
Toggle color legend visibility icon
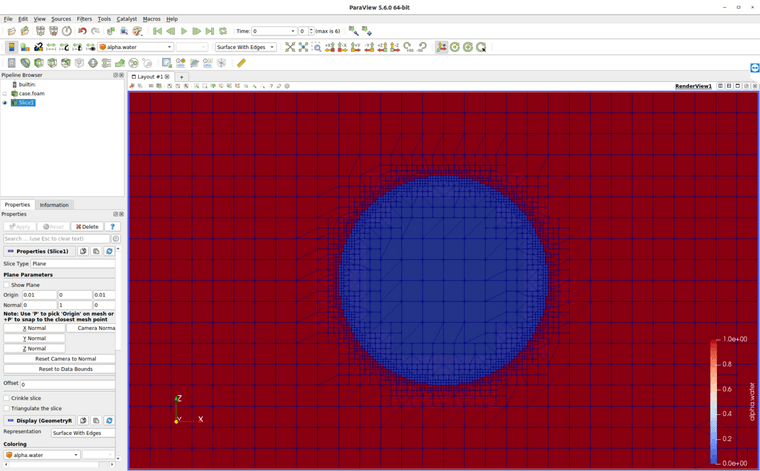click(12, 47)
